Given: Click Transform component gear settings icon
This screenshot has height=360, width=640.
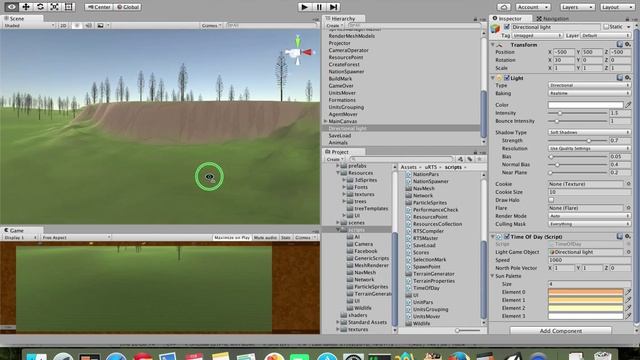Looking at the screenshot, I should tap(628, 44).
